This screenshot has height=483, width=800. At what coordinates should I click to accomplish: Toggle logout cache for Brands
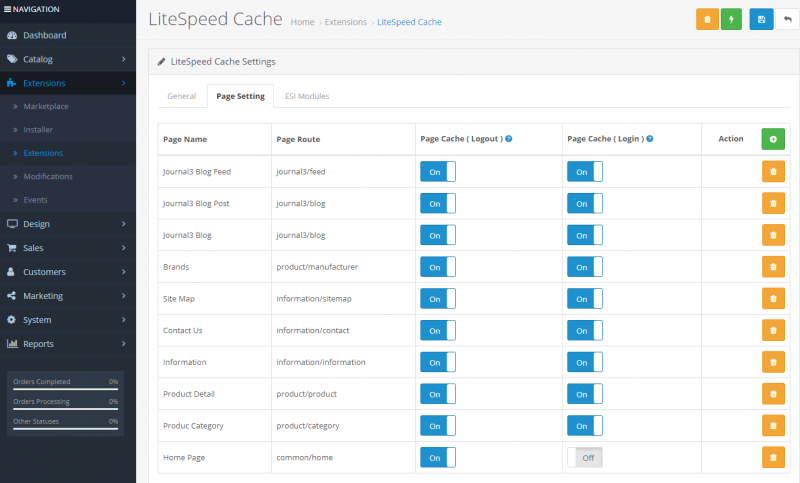click(x=438, y=267)
